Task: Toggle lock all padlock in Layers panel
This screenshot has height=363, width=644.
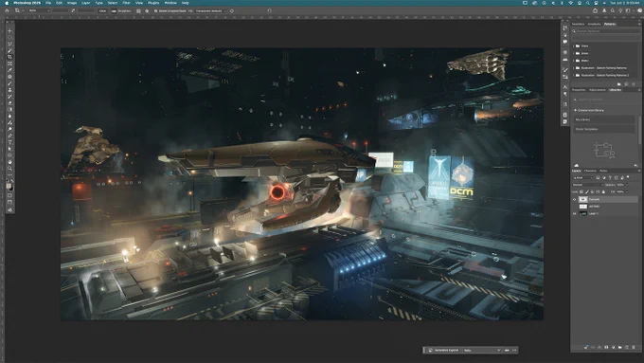Action: pyautogui.click(x=603, y=191)
